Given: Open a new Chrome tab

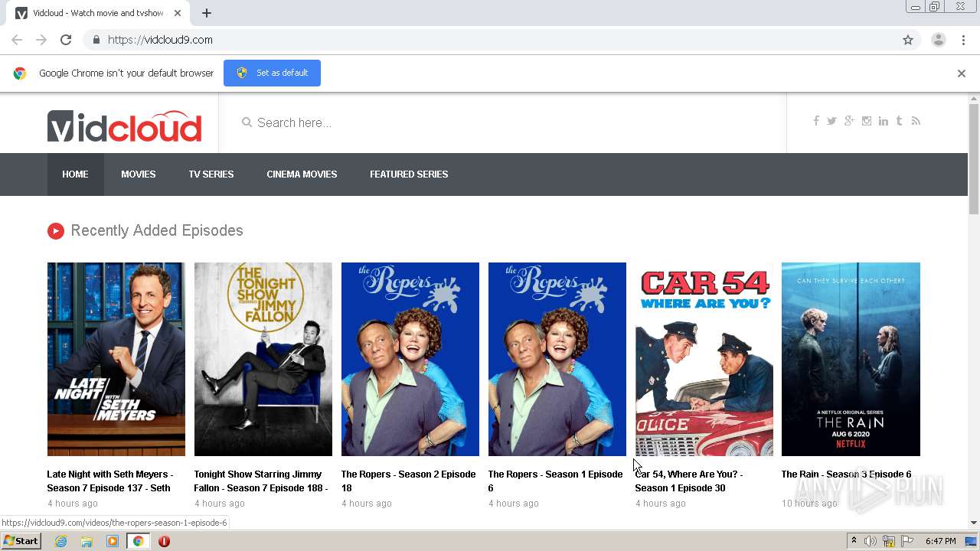Looking at the screenshot, I should coord(207,13).
